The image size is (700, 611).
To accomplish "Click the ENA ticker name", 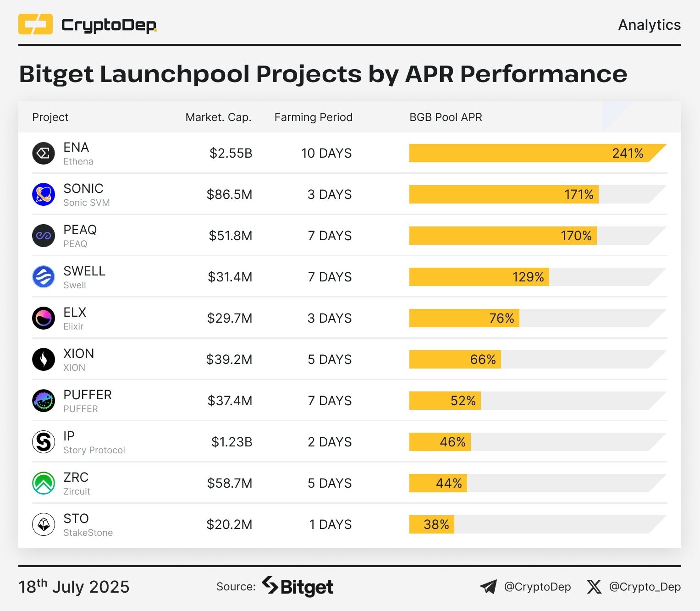I will [x=76, y=147].
